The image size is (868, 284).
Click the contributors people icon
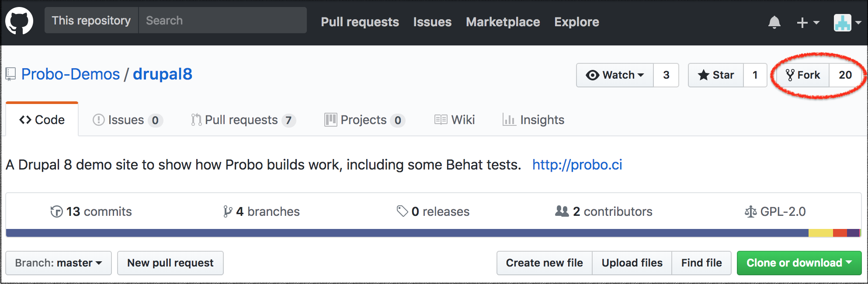tap(562, 211)
